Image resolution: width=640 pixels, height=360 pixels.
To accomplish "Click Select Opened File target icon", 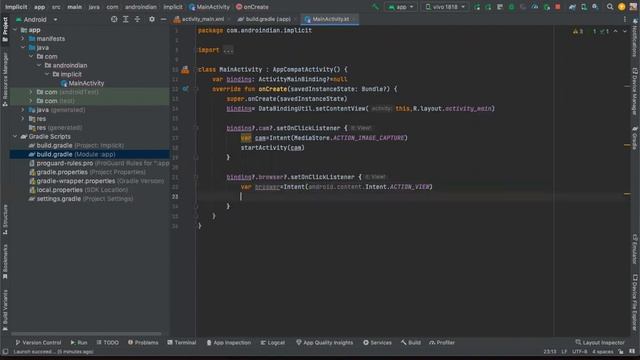I will (x=114, y=19).
